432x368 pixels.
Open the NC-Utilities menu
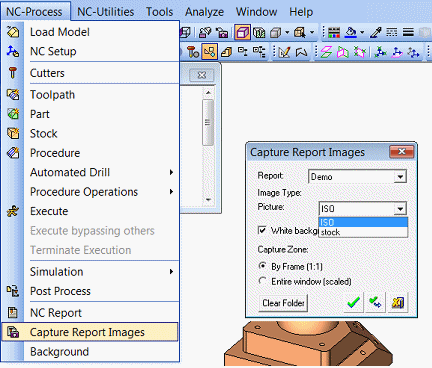tap(106, 12)
